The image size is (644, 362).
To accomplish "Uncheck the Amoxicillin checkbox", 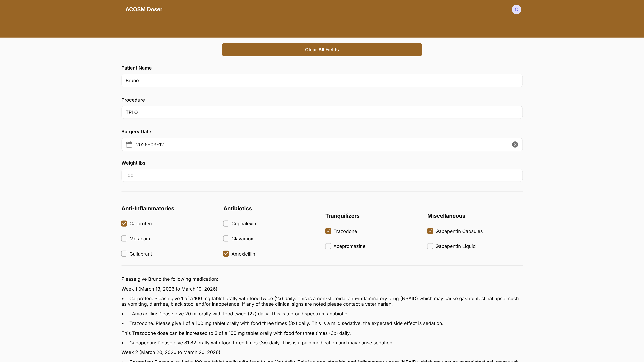I will [226, 254].
